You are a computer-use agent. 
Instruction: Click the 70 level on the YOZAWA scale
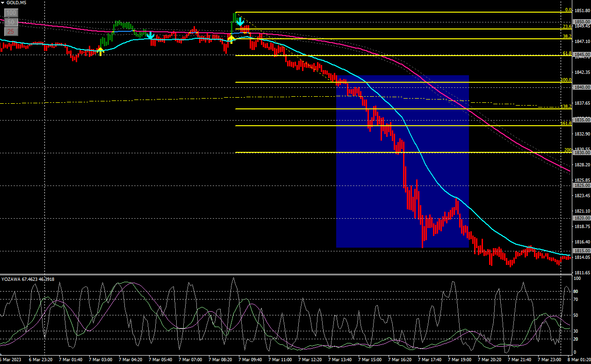pos(576,299)
